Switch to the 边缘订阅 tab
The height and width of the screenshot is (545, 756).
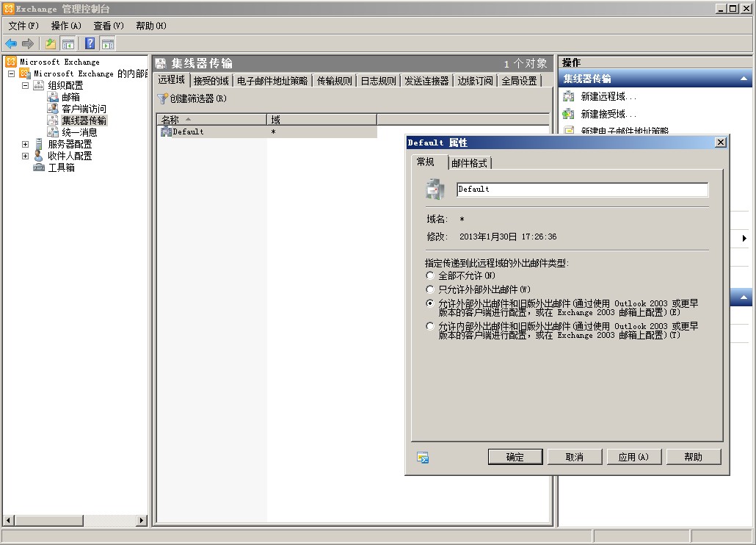pyautogui.click(x=476, y=81)
